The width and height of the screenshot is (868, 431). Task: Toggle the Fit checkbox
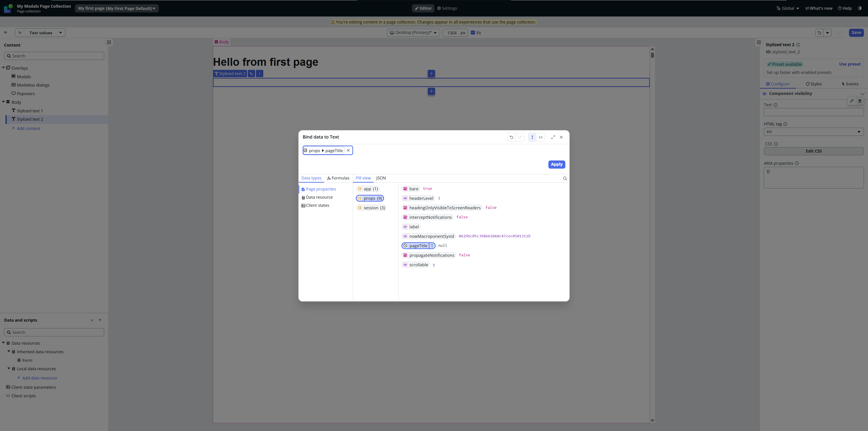473,33
